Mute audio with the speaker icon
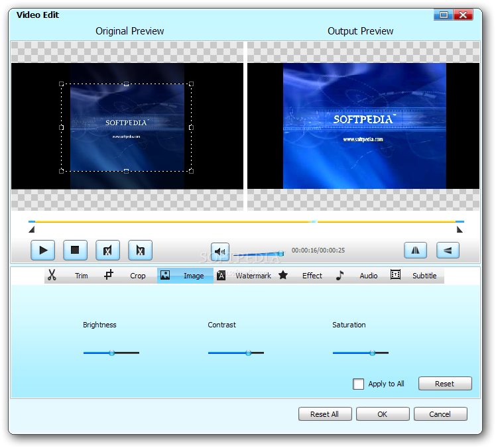The height and width of the screenshot is (448, 496). [x=220, y=251]
